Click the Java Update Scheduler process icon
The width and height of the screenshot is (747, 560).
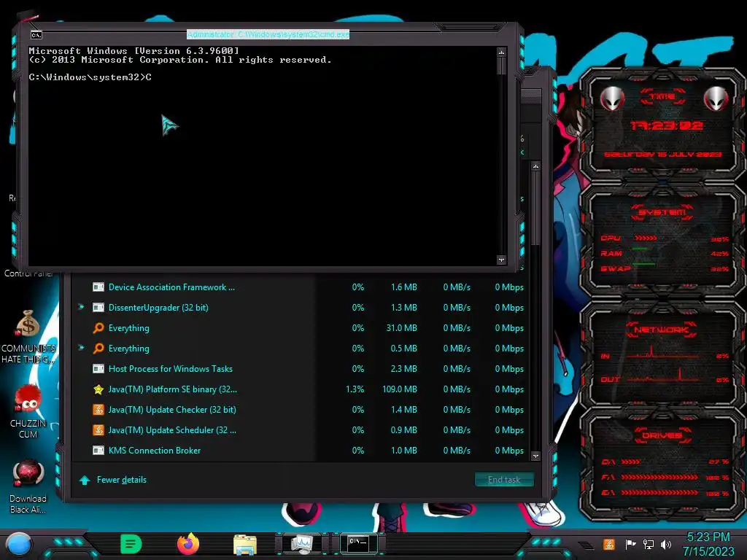click(x=98, y=430)
